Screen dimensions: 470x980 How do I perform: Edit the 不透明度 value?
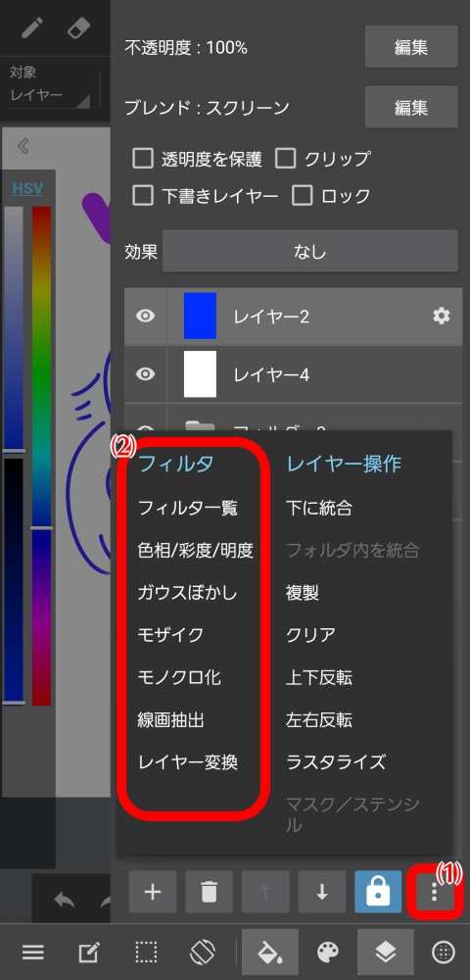pyautogui.click(x=411, y=47)
